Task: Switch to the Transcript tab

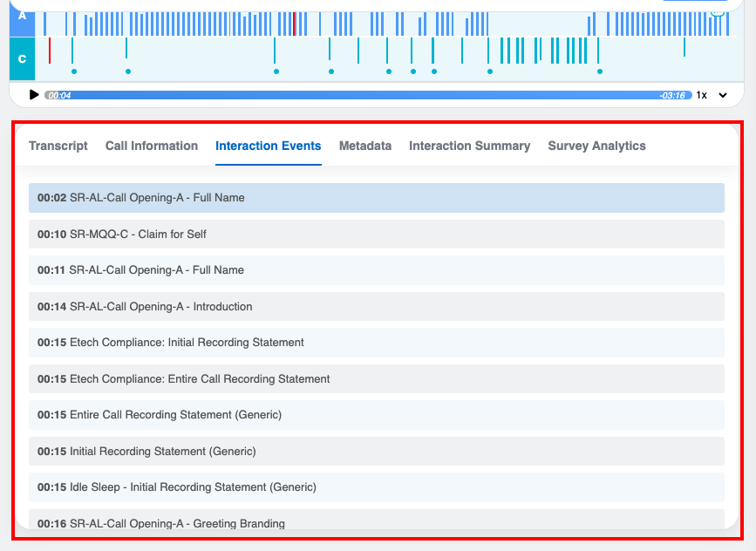Action: [x=58, y=146]
